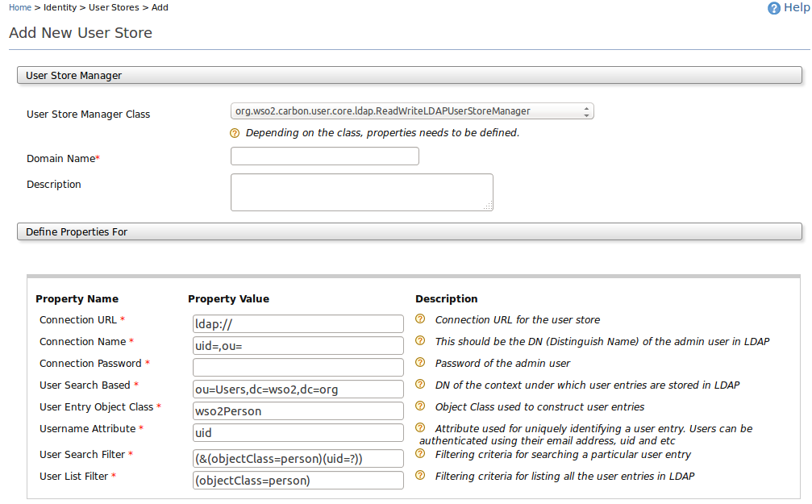This screenshot has width=812, height=504.
Task: Click inside the Description text area
Action: click(x=360, y=191)
